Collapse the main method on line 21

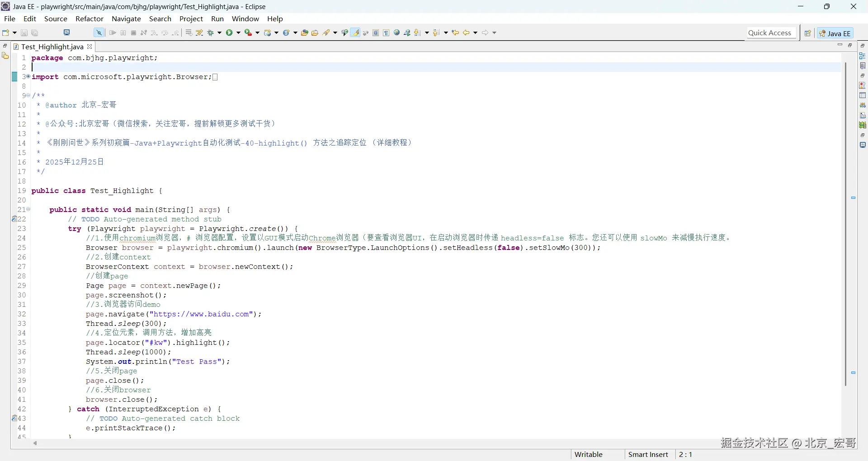28,209
